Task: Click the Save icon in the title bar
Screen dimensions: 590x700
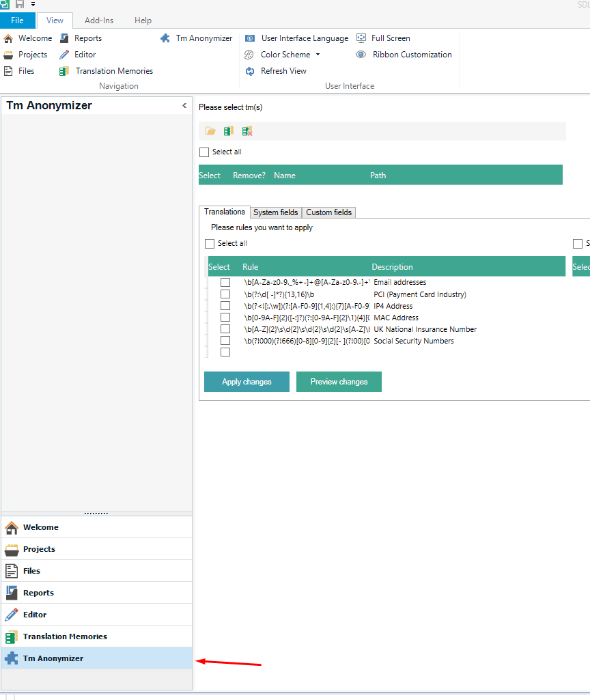Action: click(x=20, y=5)
